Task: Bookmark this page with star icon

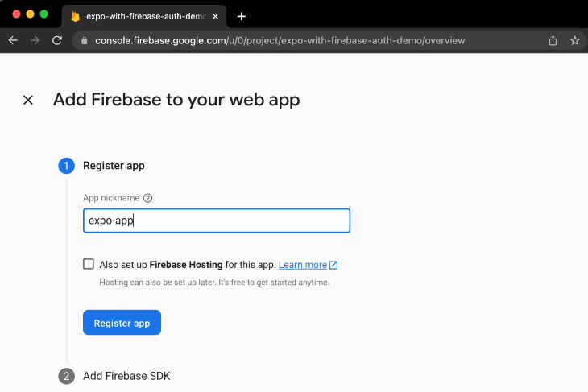Action: point(574,40)
